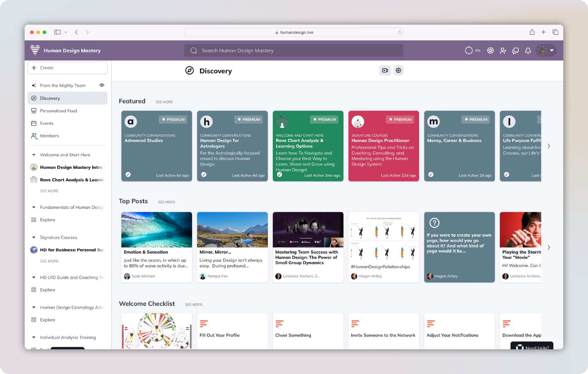Click the notifications bell icon

point(528,51)
